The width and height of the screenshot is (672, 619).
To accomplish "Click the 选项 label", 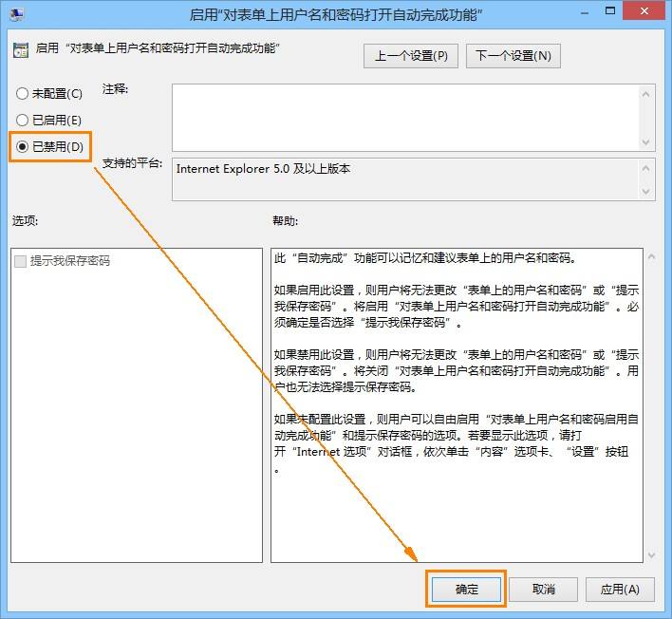I will pos(25,221).
